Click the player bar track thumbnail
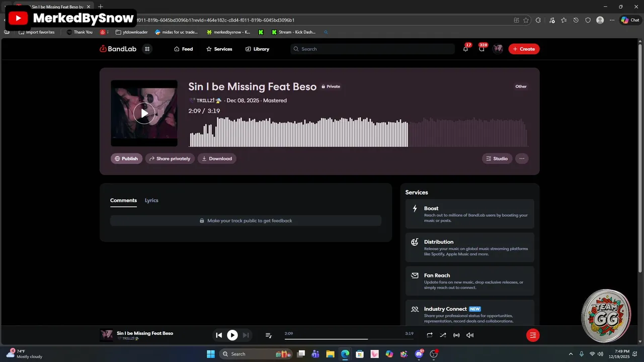The width and height of the screenshot is (644, 362). coord(106,335)
